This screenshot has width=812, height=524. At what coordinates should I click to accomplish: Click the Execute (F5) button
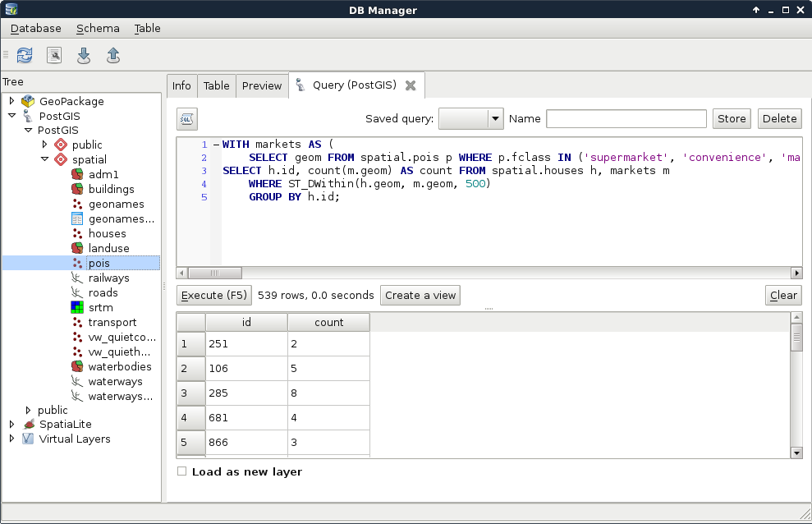tap(213, 295)
